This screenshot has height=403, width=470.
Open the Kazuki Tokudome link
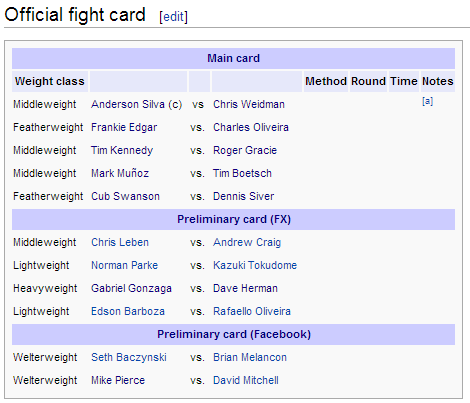pos(255,265)
